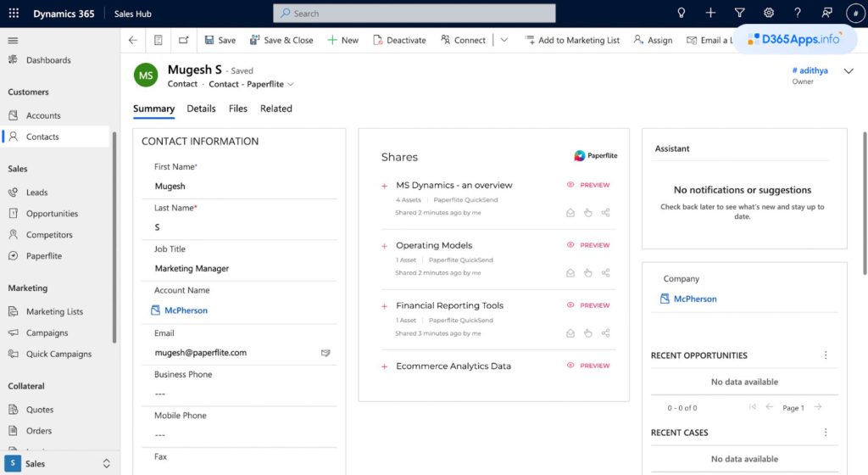Image resolution: width=868 pixels, height=475 pixels.
Task: Click the Search box in header
Action: 414,14
